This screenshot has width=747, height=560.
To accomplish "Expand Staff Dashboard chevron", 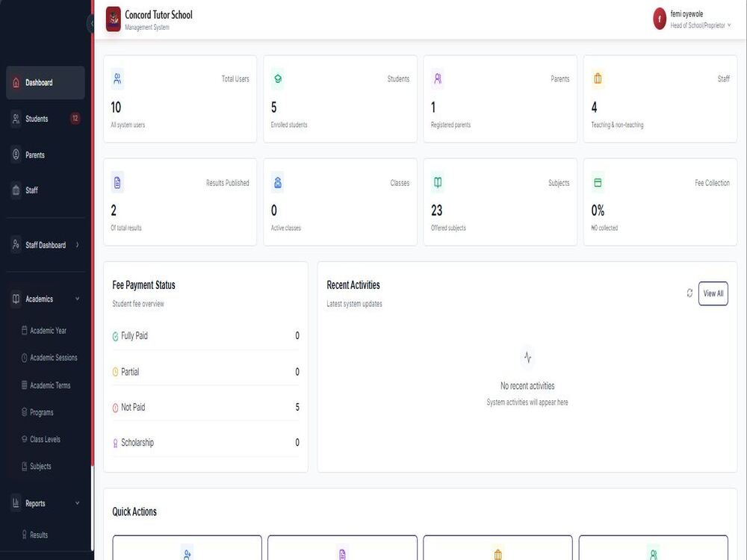I will (77, 245).
